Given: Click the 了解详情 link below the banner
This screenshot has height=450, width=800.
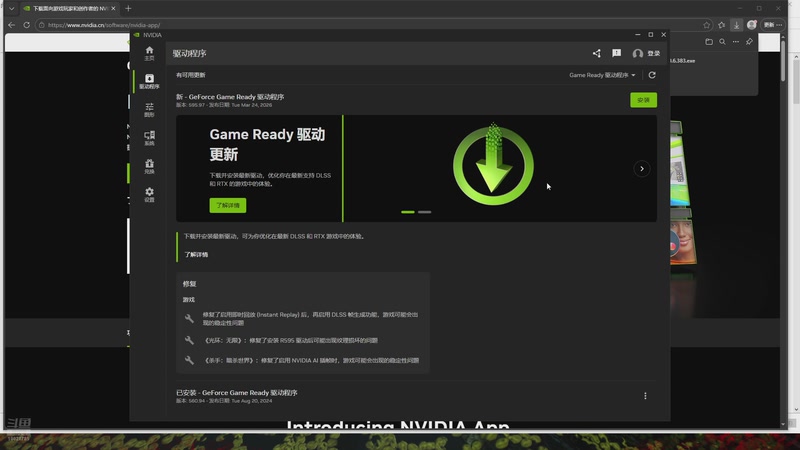Looking at the screenshot, I should coord(196,255).
